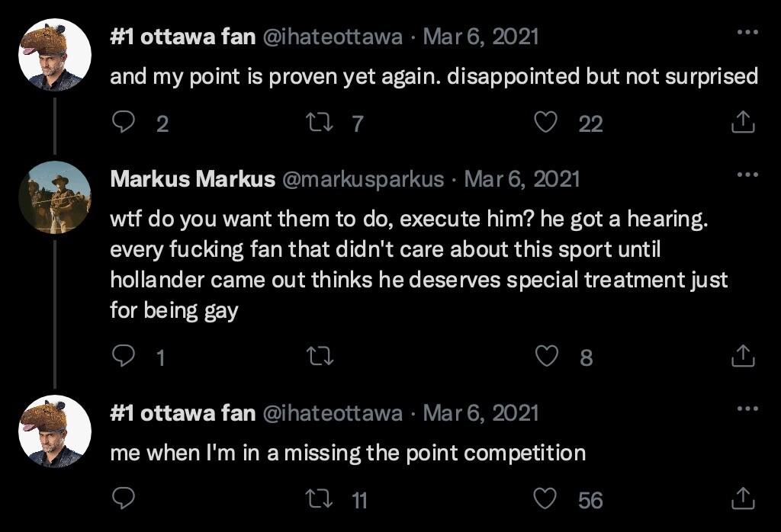Unlike the tweet with 56 likes
This screenshot has width=781, height=532.
[545, 499]
